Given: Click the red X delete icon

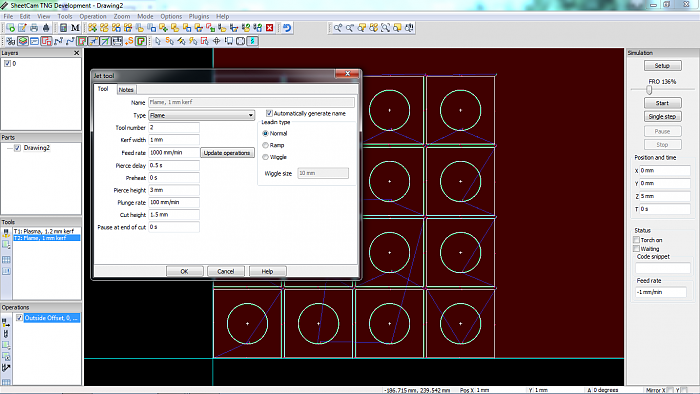Looking at the screenshot, I should 270,28.
